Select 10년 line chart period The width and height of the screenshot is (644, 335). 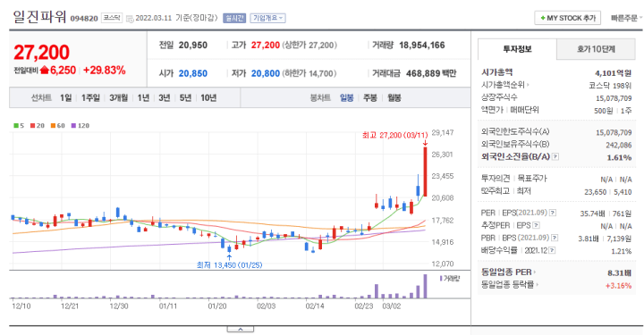208,98
